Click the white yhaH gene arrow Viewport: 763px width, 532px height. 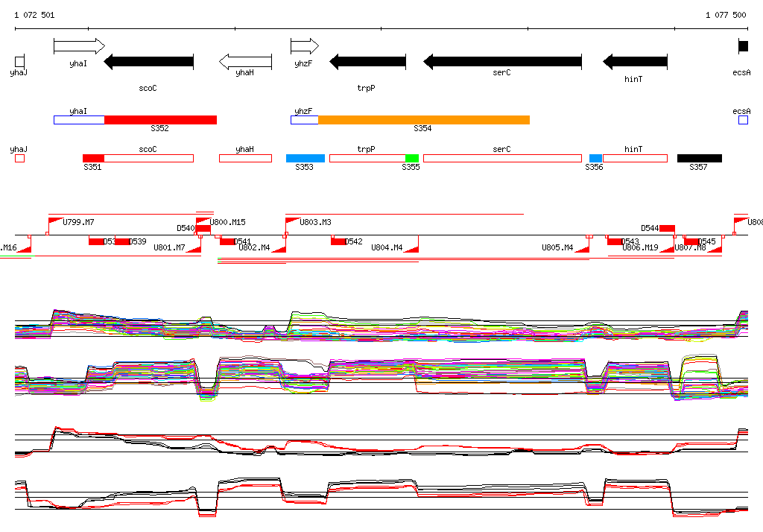point(245,61)
